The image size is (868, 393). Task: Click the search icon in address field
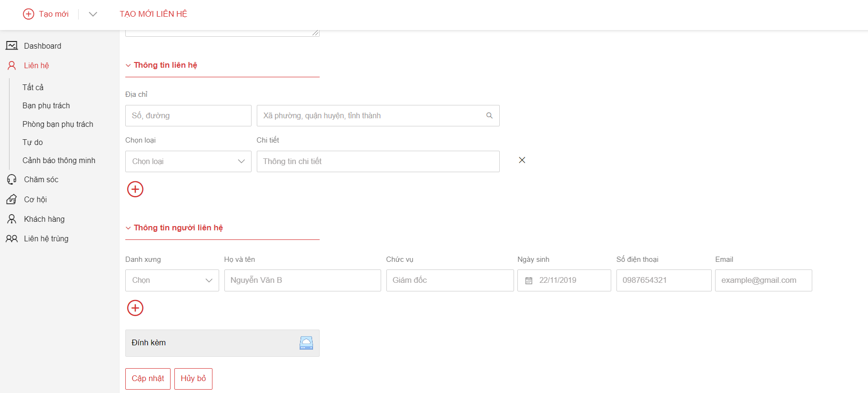(x=489, y=115)
